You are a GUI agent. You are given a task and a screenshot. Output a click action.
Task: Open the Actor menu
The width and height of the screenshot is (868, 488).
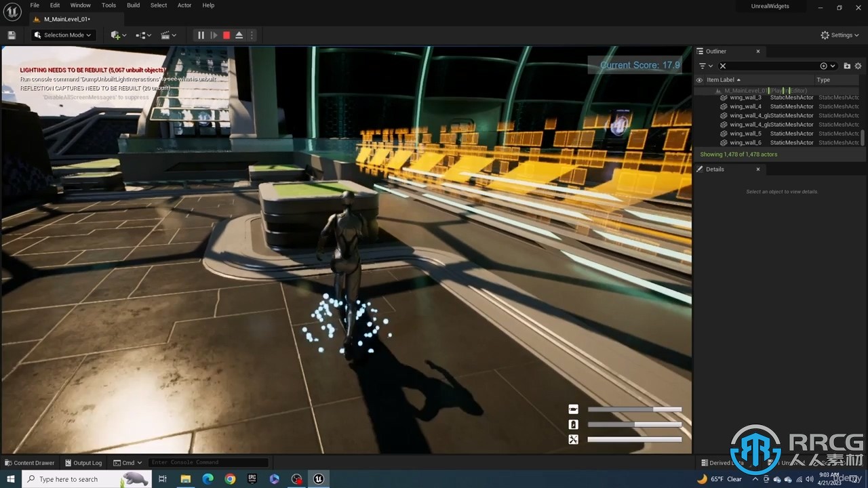(184, 5)
